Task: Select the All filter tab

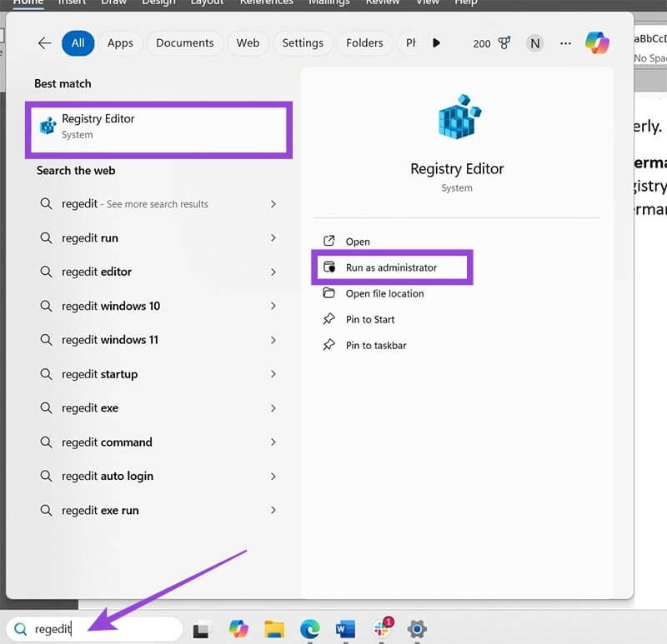Action: (x=78, y=43)
